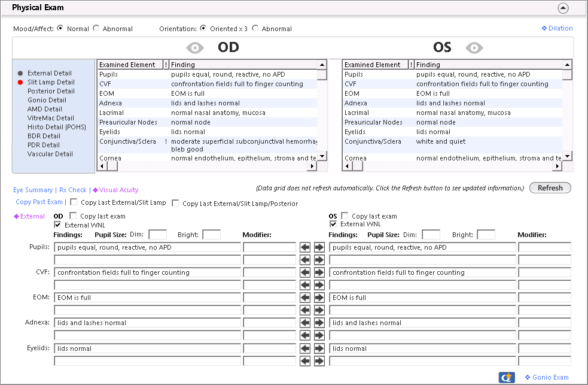Enable OS Copy last exam checkbox
The image size is (588, 385).
(345, 216)
